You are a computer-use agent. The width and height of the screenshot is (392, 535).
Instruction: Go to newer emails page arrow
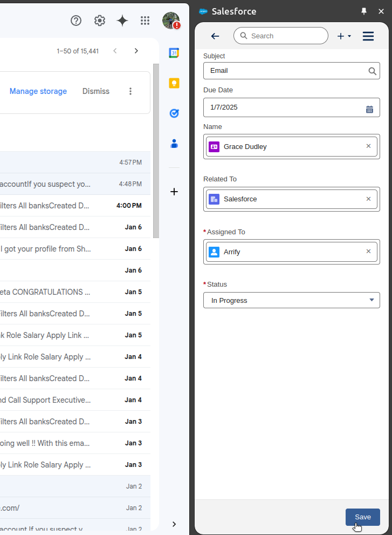tap(115, 51)
